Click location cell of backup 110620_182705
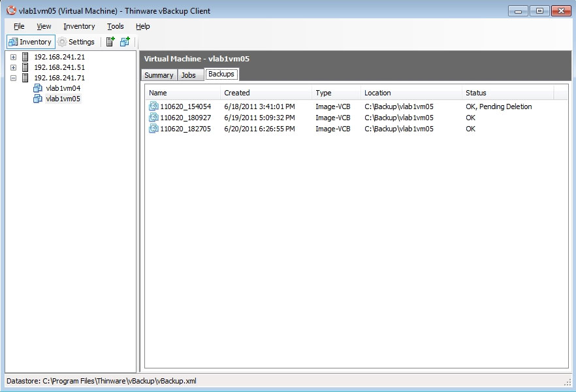Viewport: 576px width, 392px height. 399,129
